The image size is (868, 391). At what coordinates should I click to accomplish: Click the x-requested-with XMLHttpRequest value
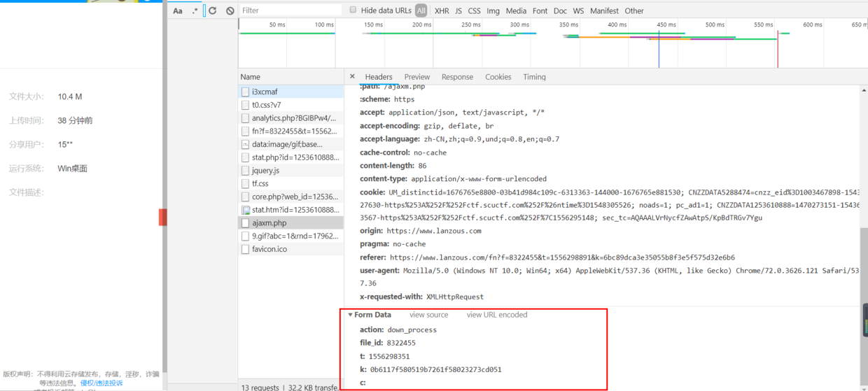tap(455, 297)
